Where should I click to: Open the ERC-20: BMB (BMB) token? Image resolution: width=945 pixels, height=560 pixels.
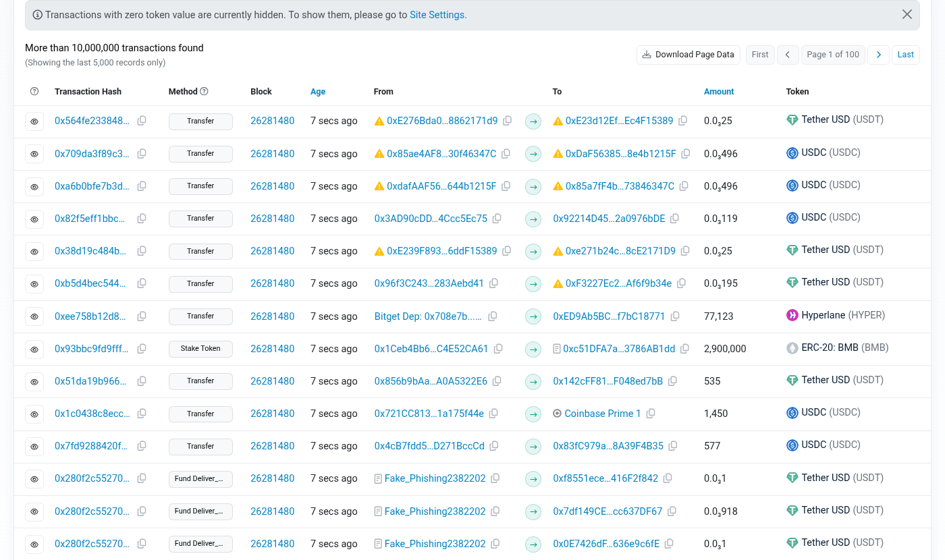[845, 348]
